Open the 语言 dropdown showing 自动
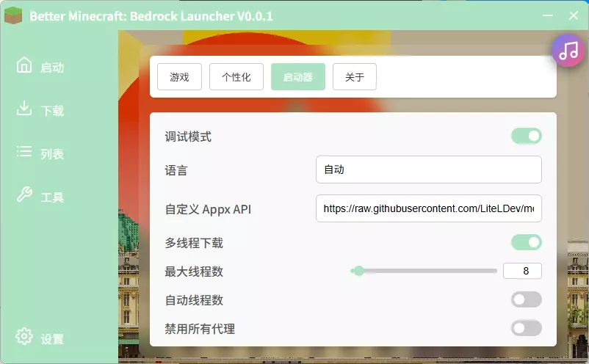Screen dimensions: 589x364 pos(429,170)
